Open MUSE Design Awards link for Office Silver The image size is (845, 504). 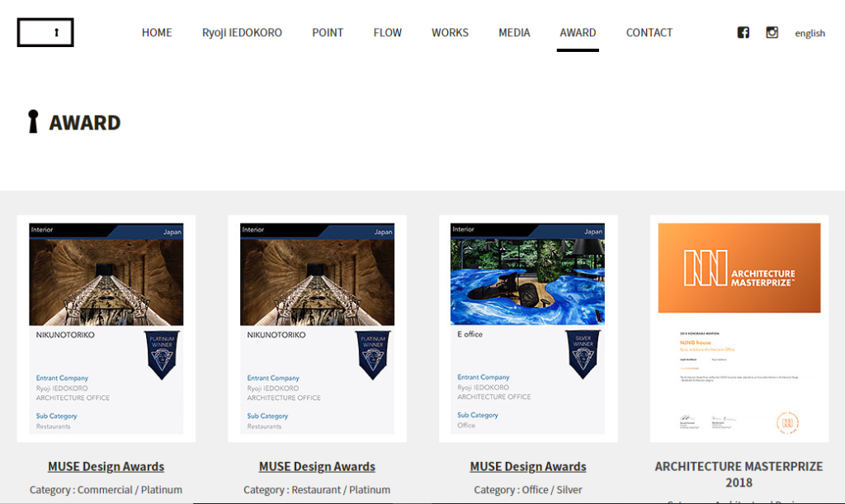click(x=528, y=466)
